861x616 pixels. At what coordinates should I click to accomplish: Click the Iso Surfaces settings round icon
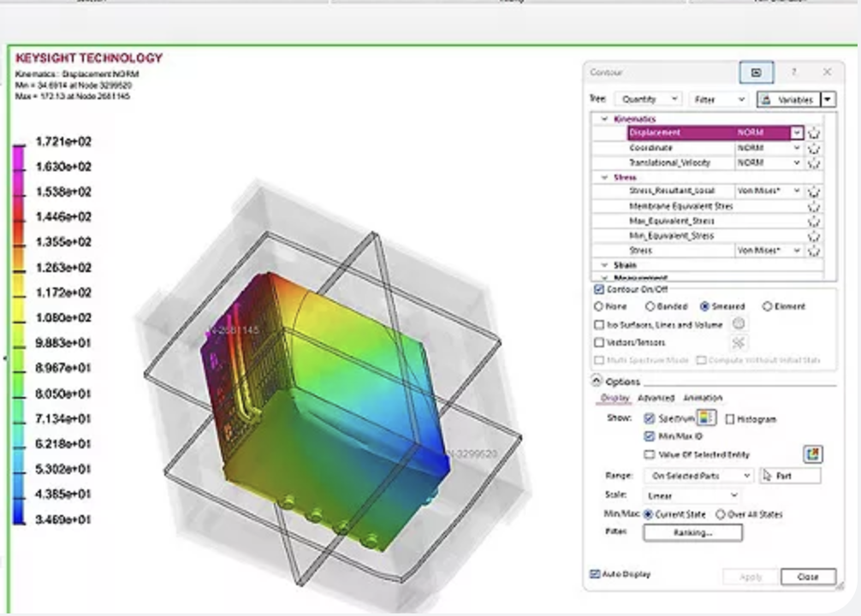pos(739,324)
